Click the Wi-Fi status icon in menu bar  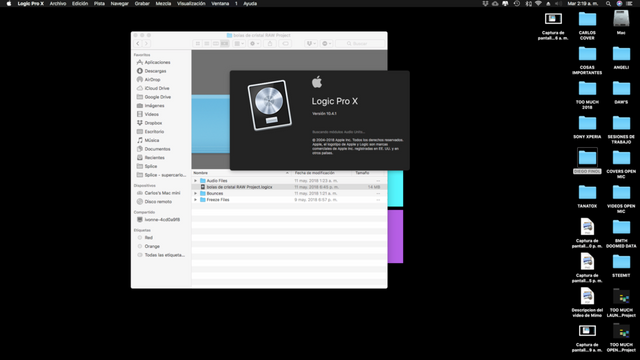tap(538, 4)
